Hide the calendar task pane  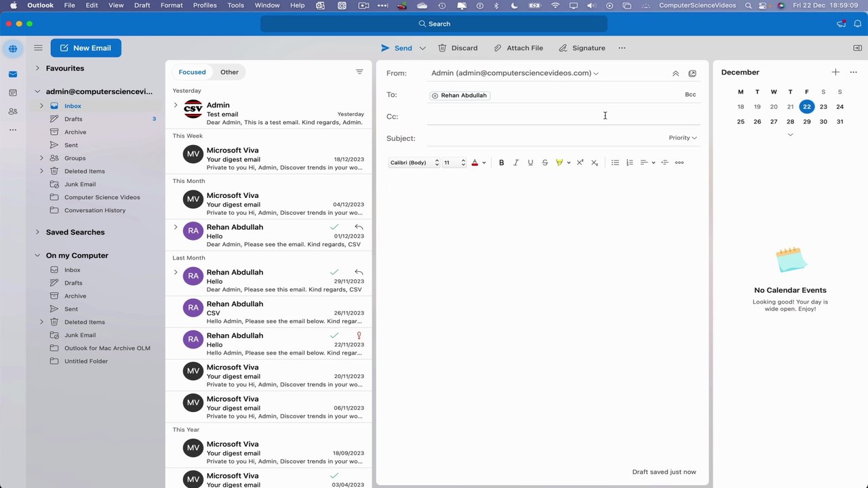(x=857, y=48)
